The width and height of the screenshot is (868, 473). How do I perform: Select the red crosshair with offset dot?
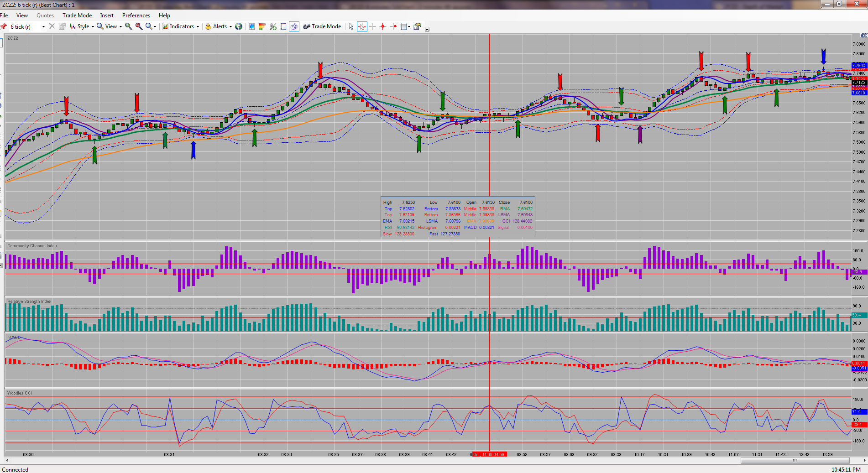click(393, 26)
